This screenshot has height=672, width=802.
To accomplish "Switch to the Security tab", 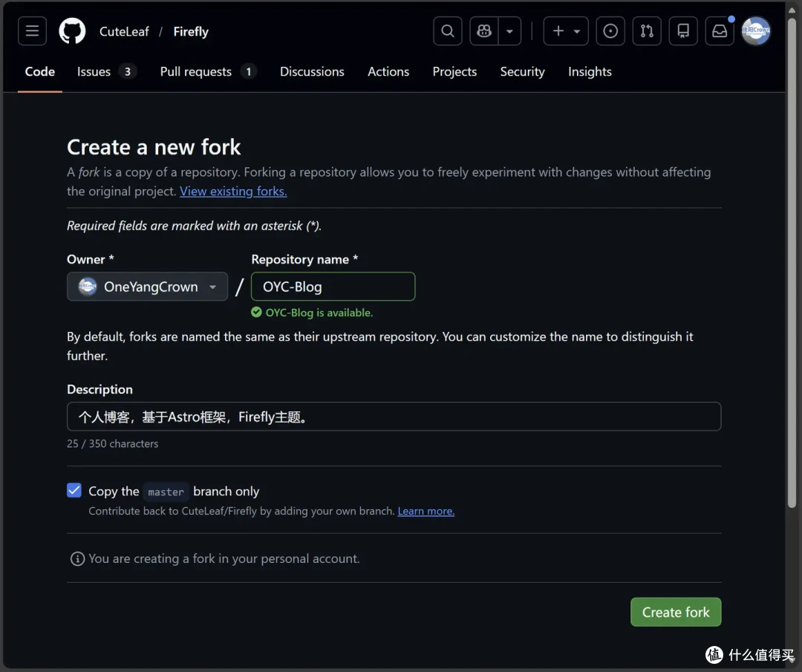I will (x=522, y=71).
